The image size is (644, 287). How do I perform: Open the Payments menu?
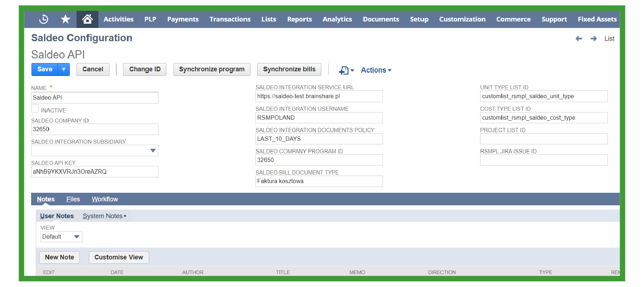183,19
